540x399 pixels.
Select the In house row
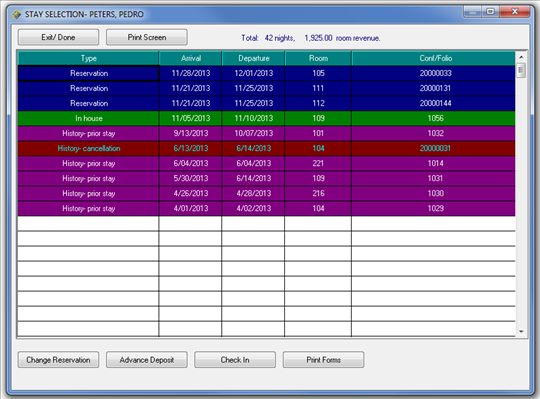[267, 118]
